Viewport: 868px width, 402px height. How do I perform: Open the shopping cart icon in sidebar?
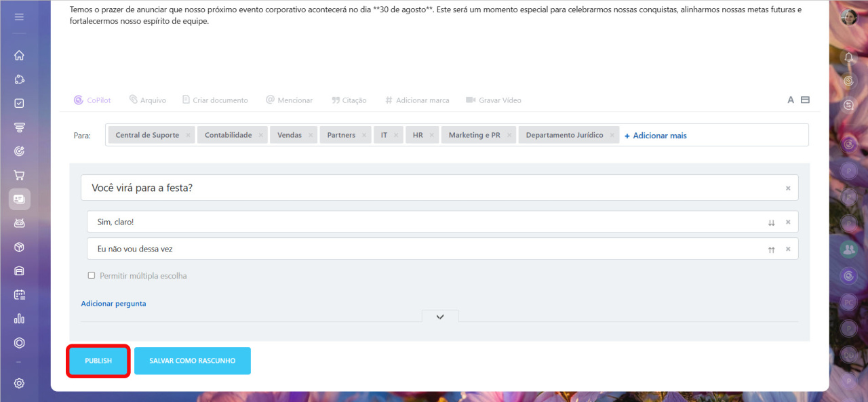(19, 175)
